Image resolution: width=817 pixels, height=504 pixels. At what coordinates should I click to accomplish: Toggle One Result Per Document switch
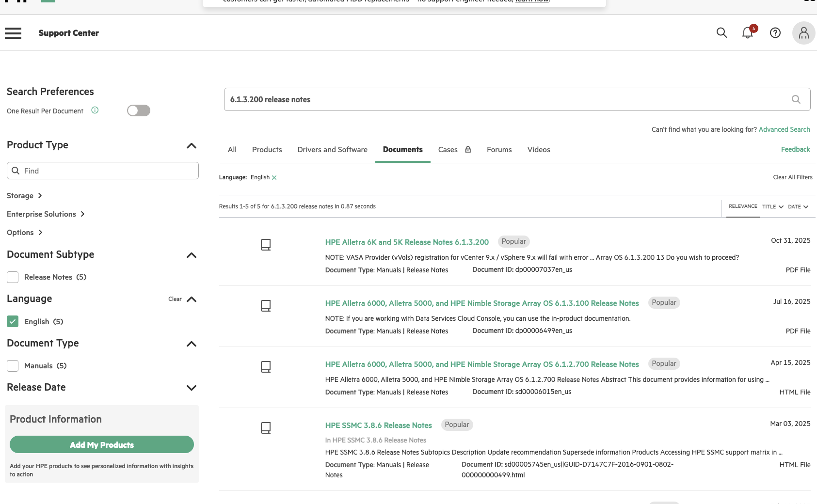tap(139, 111)
